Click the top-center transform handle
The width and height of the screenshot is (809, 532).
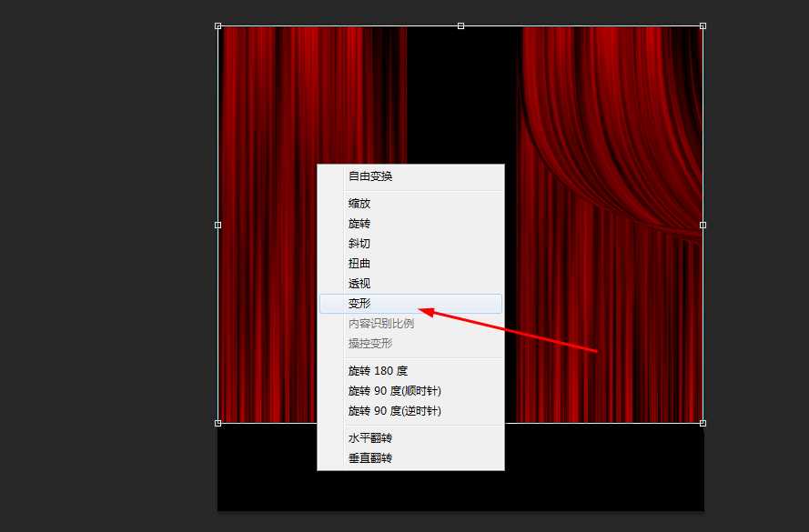460,25
